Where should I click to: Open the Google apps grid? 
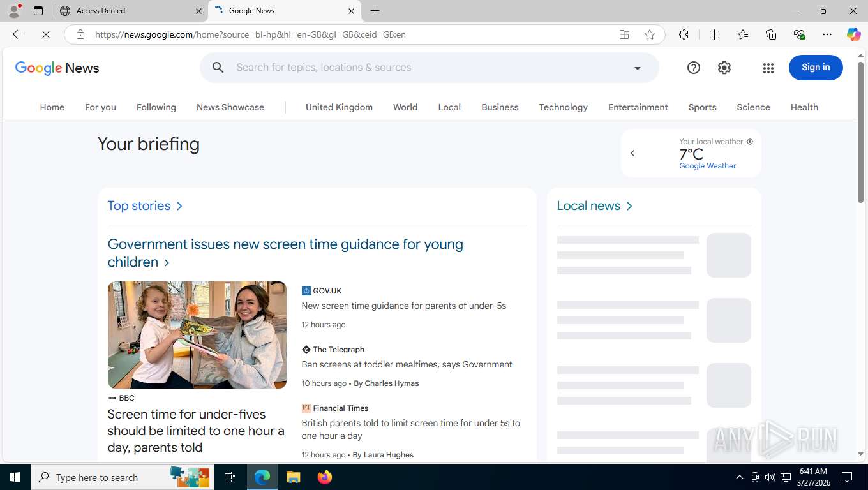pyautogui.click(x=768, y=68)
